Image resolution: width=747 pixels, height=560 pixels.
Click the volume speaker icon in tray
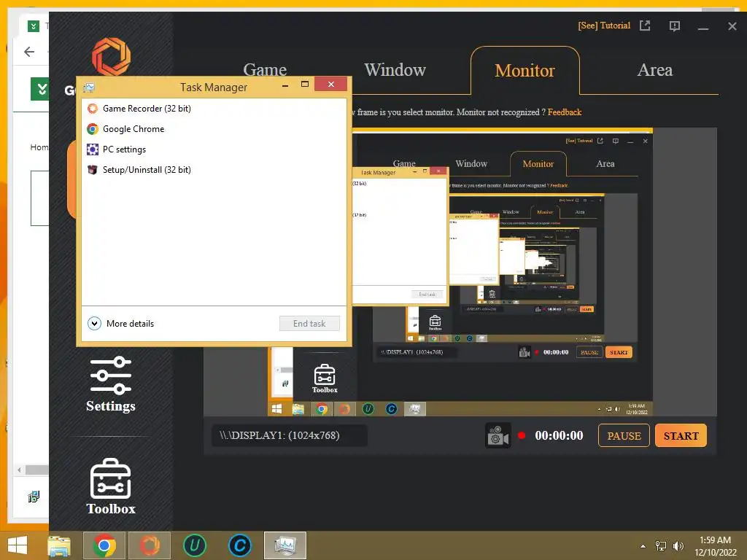point(678,546)
